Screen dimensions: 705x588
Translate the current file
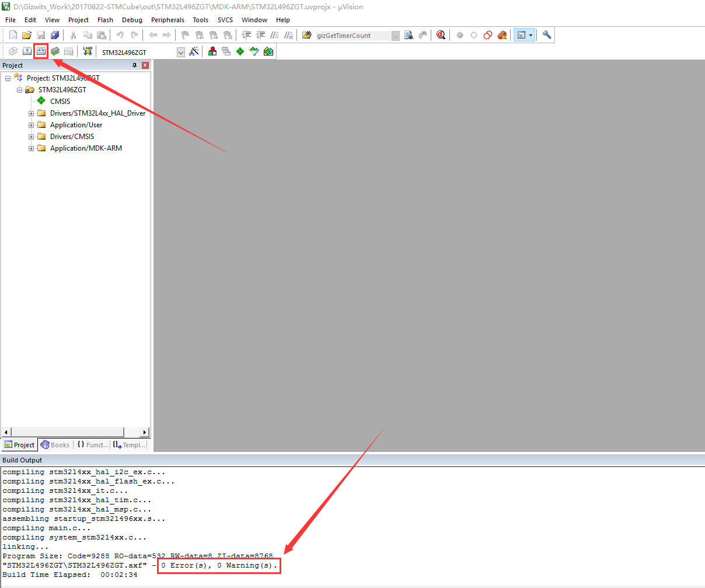[13, 51]
